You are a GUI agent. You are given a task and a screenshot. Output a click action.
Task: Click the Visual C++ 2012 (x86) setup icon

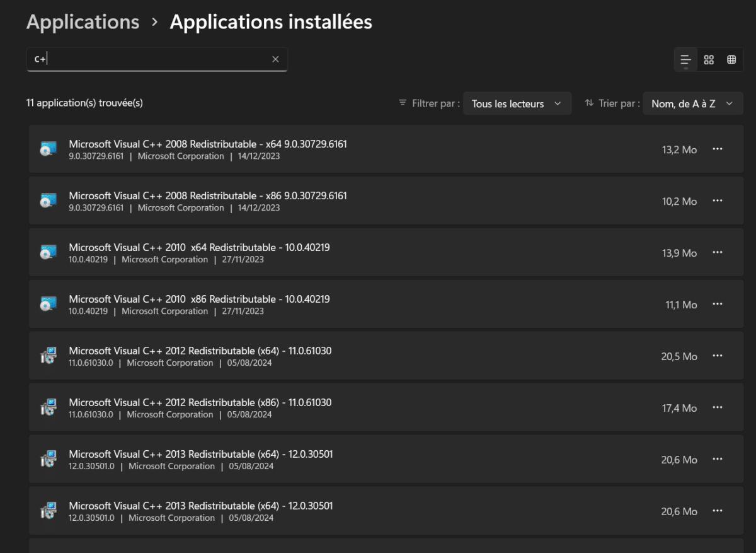click(49, 408)
